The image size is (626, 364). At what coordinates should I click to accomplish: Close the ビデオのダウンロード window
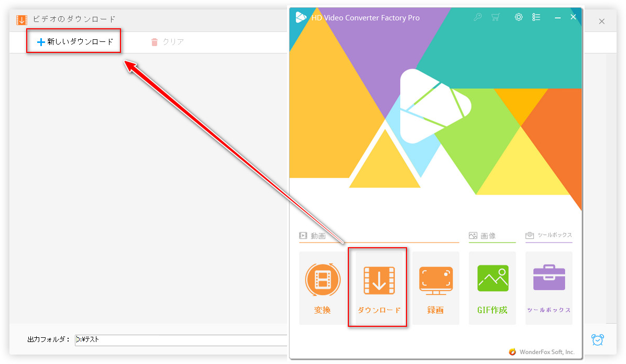click(602, 21)
